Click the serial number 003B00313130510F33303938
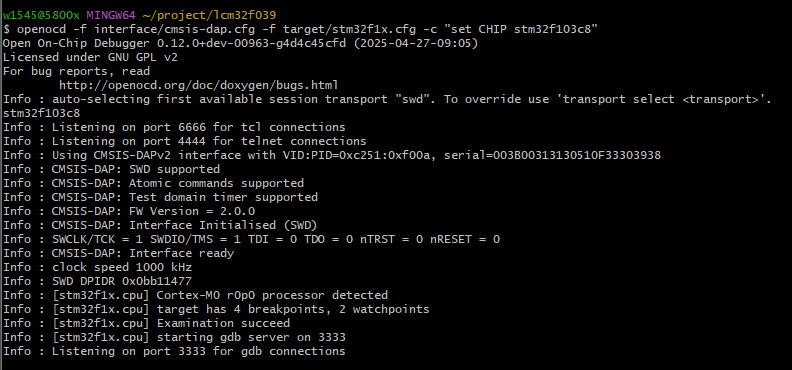 coord(576,155)
